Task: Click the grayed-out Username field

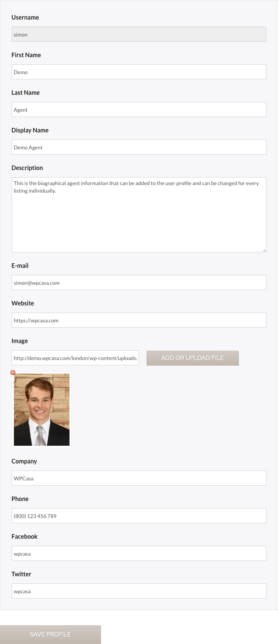Action: coord(139,34)
